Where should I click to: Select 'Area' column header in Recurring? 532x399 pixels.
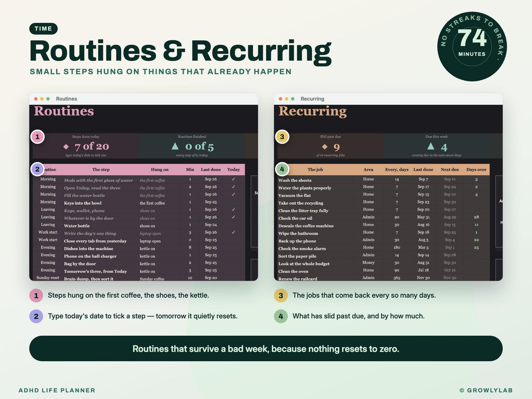(x=368, y=169)
